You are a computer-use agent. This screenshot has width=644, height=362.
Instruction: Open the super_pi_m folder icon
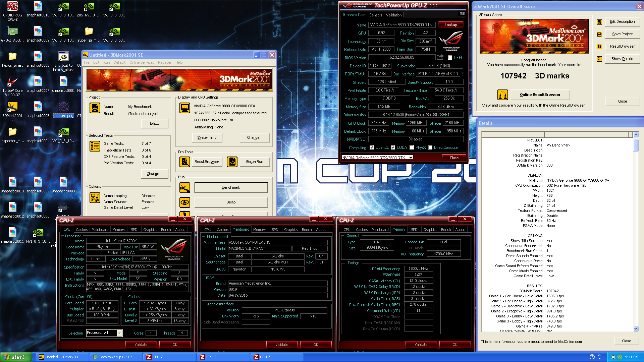coord(89,34)
